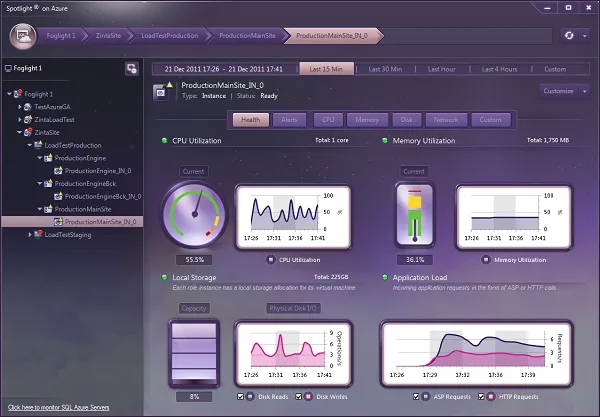Click the Application Load green status indicator
The width and height of the screenshot is (600, 417).
[x=385, y=277]
